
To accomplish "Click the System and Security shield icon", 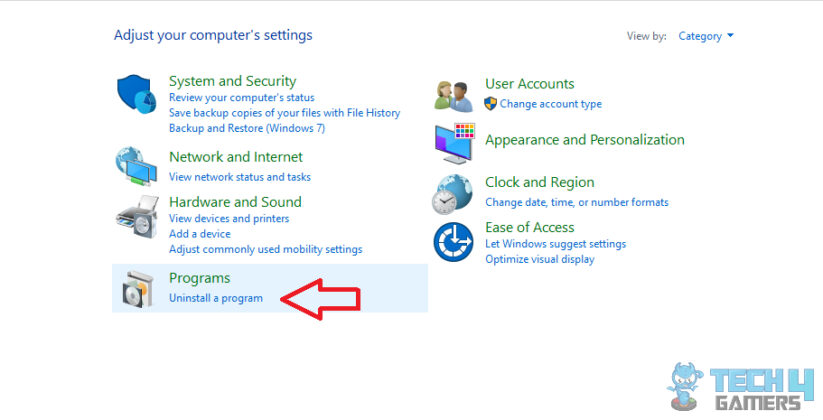I will [x=138, y=97].
